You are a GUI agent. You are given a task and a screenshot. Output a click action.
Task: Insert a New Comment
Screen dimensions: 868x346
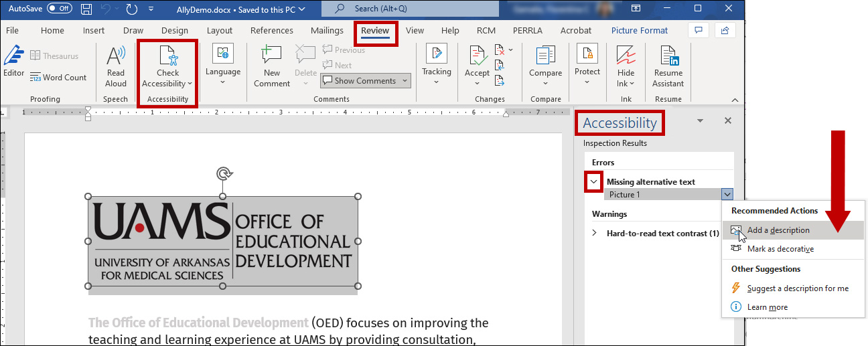[x=272, y=67]
